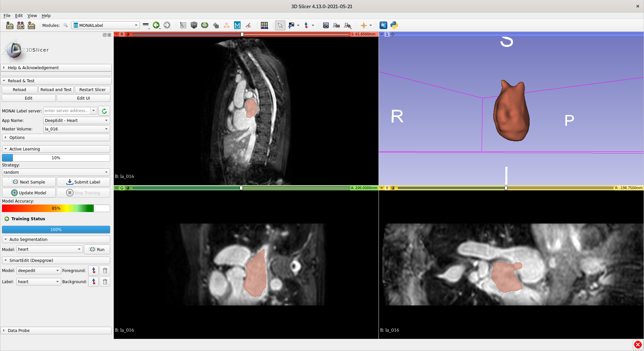
Task: Center the 3D view with its icon
Action: pos(393,34)
